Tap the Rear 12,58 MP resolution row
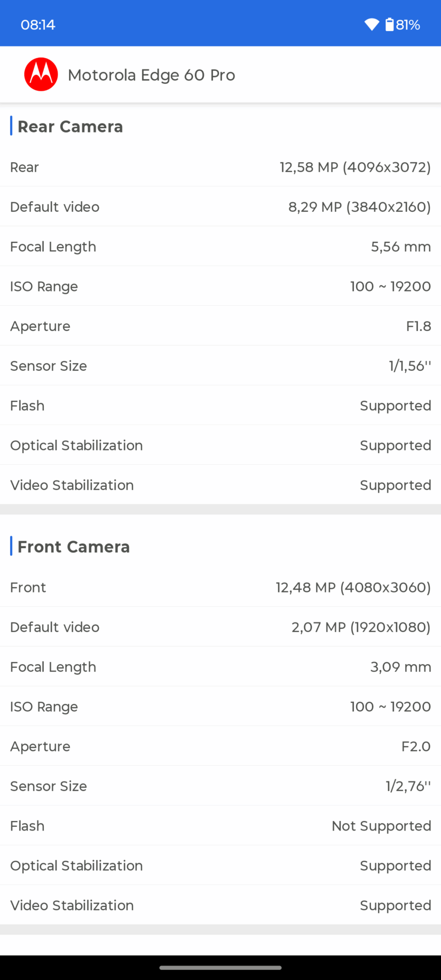441x980 pixels. [220, 167]
